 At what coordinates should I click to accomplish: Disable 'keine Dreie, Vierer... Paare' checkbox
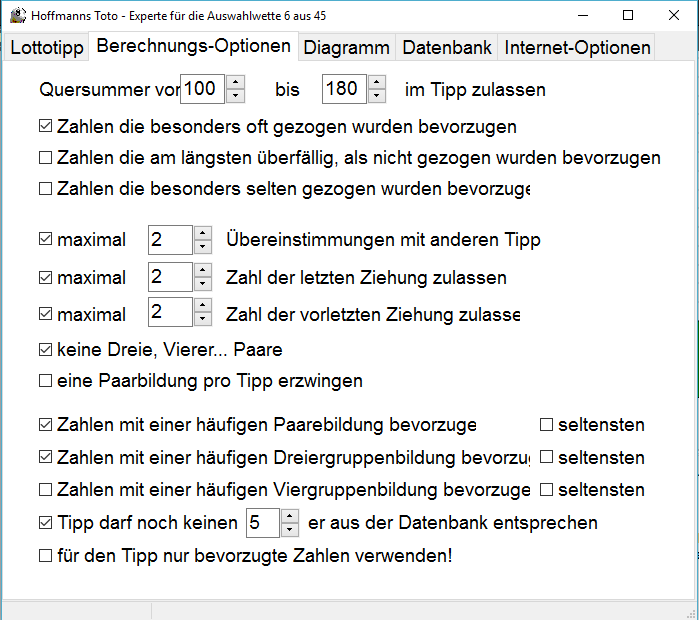tap(45, 350)
